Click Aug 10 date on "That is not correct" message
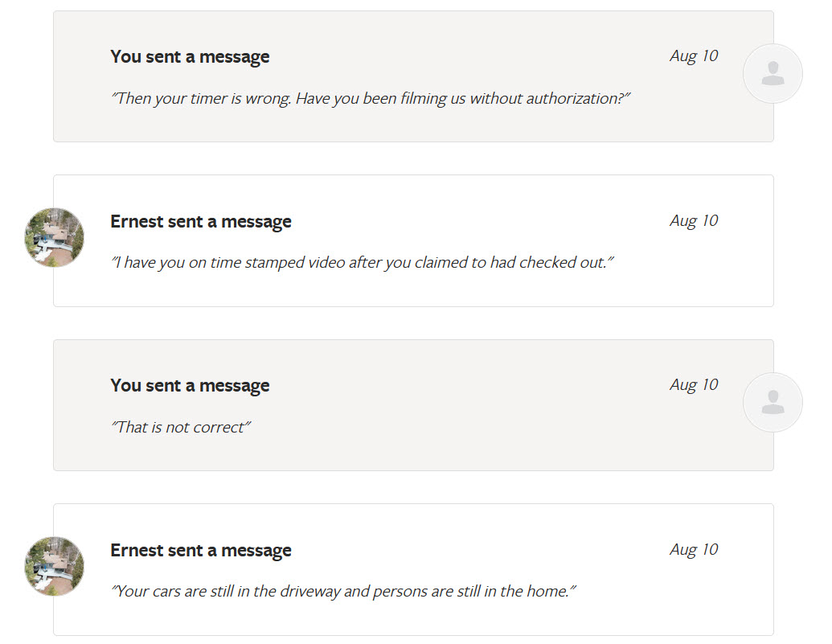Image resolution: width=832 pixels, height=644 pixels. [x=694, y=385]
